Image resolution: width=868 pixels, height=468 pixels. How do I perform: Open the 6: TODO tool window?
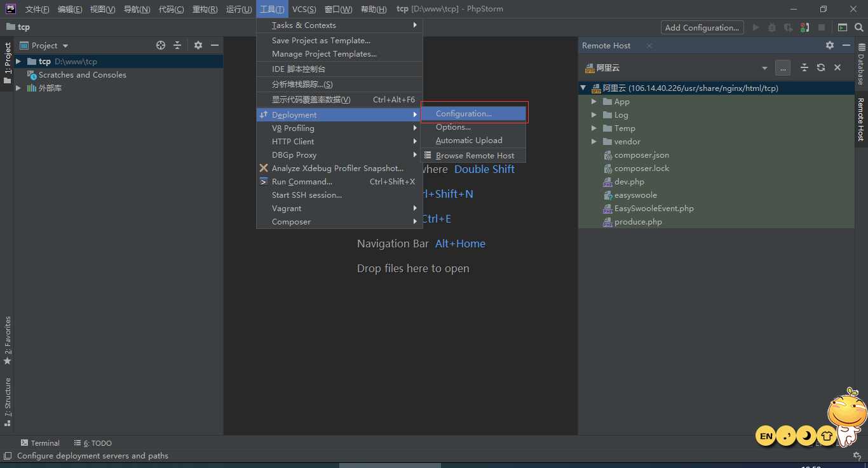(x=93, y=443)
